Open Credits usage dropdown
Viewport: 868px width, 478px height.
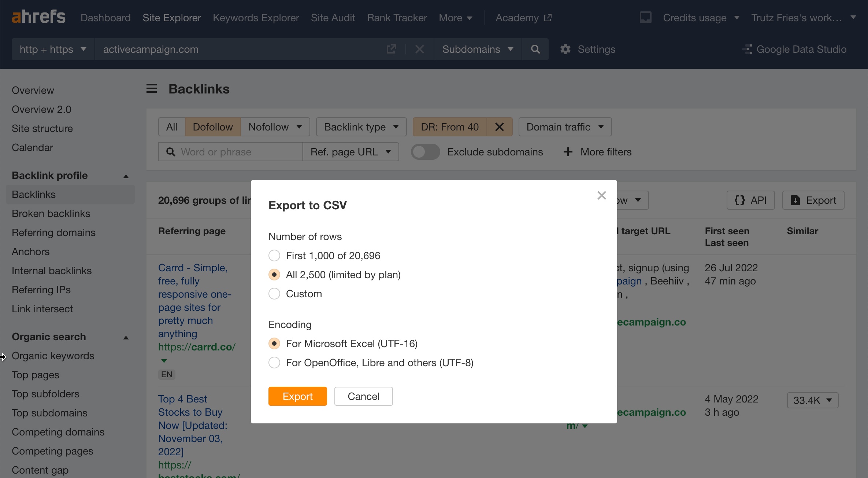[x=701, y=18]
